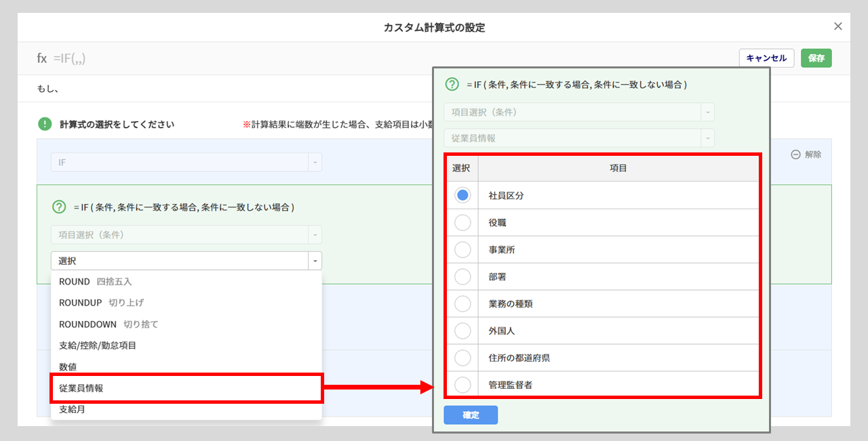This screenshot has width=868, height=441.
Task: Click the green exclamation icon beside 計算式の選択
Action: [45, 124]
